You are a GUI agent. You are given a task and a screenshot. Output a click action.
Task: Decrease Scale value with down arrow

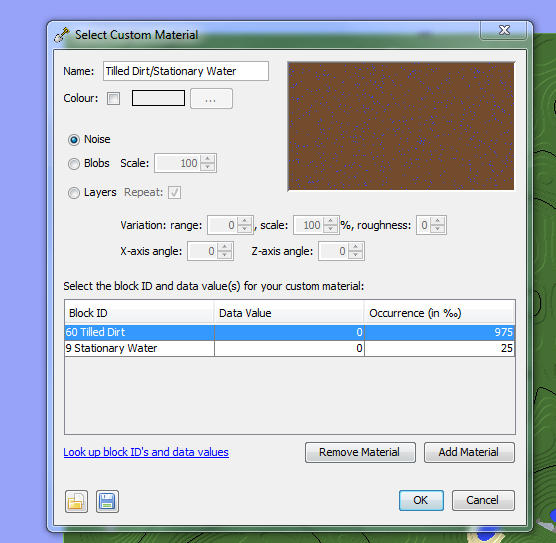click(x=208, y=167)
